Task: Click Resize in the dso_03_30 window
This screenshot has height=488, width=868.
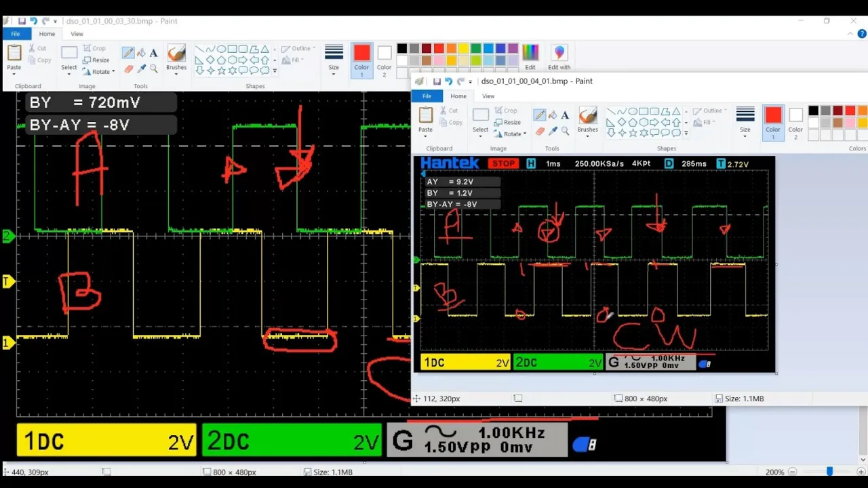Action: pyautogui.click(x=96, y=60)
